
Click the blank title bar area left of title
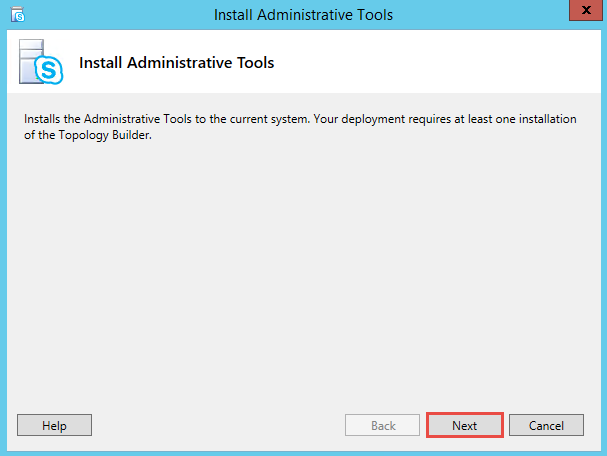[110, 15]
